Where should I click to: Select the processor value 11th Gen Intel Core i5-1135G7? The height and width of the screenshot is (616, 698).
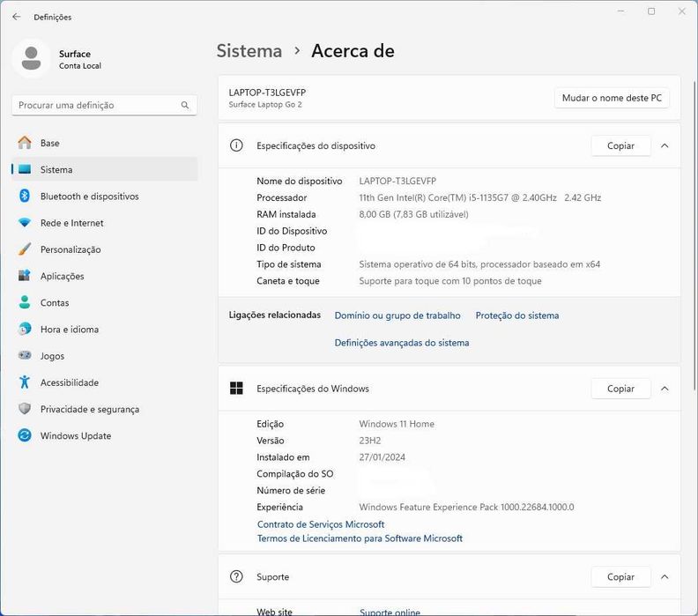tap(479, 197)
